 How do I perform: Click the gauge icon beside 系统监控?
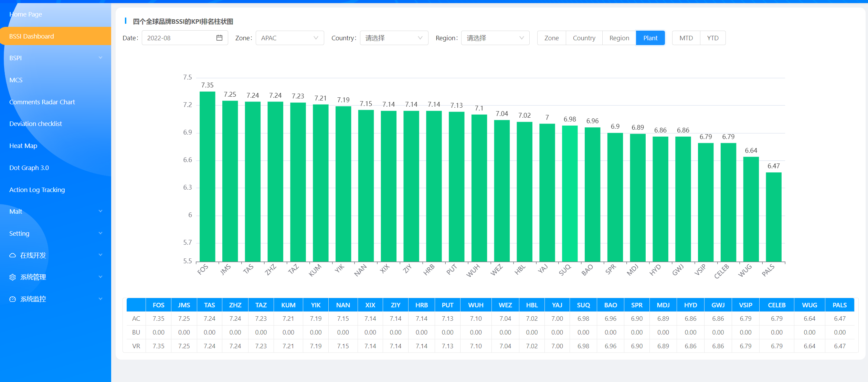point(13,299)
